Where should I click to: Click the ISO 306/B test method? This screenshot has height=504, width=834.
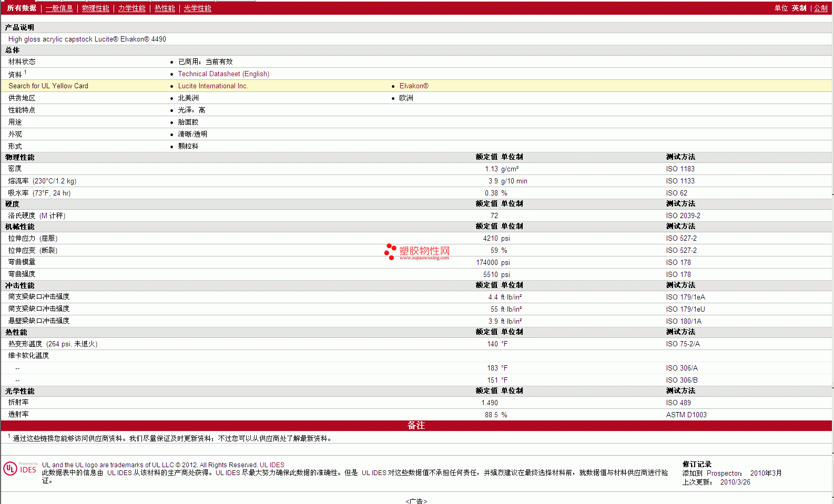coord(682,380)
